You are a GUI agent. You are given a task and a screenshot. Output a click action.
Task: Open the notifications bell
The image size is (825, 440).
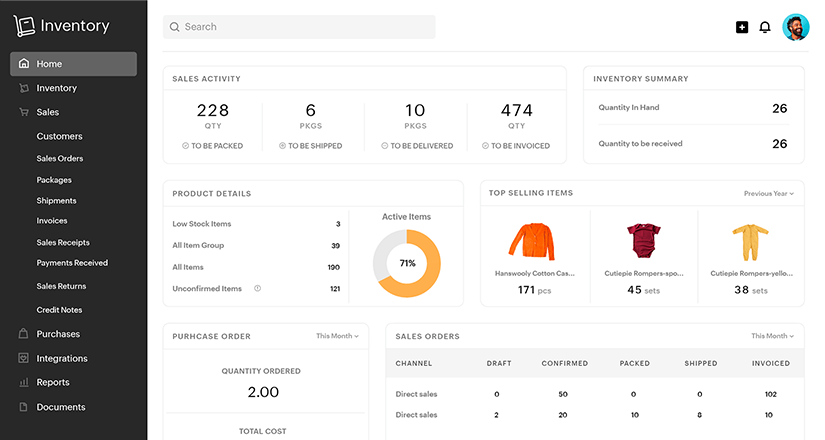coord(765,27)
